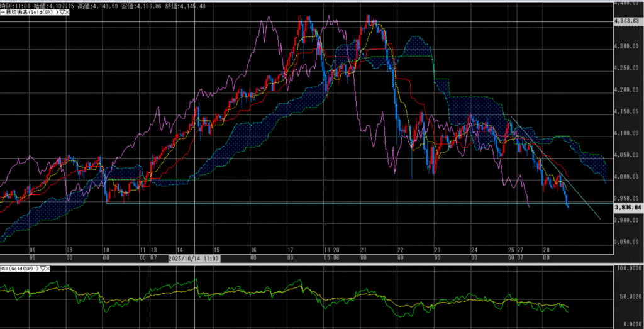
Task: Click date 28 on the time axis
Action: (547, 250)
